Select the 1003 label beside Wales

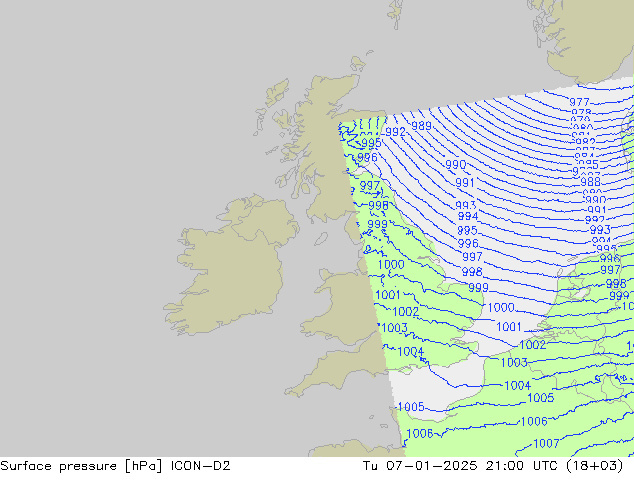click(x=394, y=328)
